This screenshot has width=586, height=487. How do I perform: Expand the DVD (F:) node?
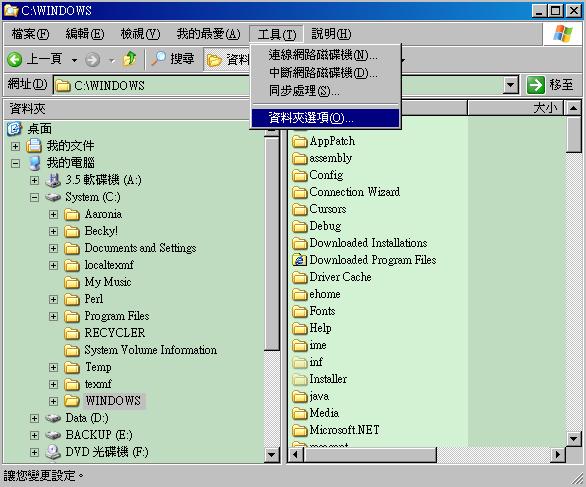pyautogui.click(x=34, y=452)
